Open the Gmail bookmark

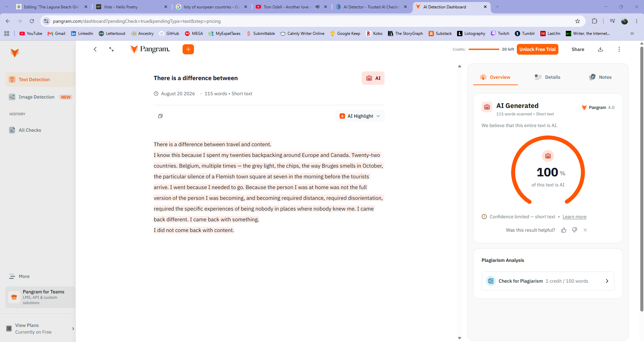pos(57,34)
